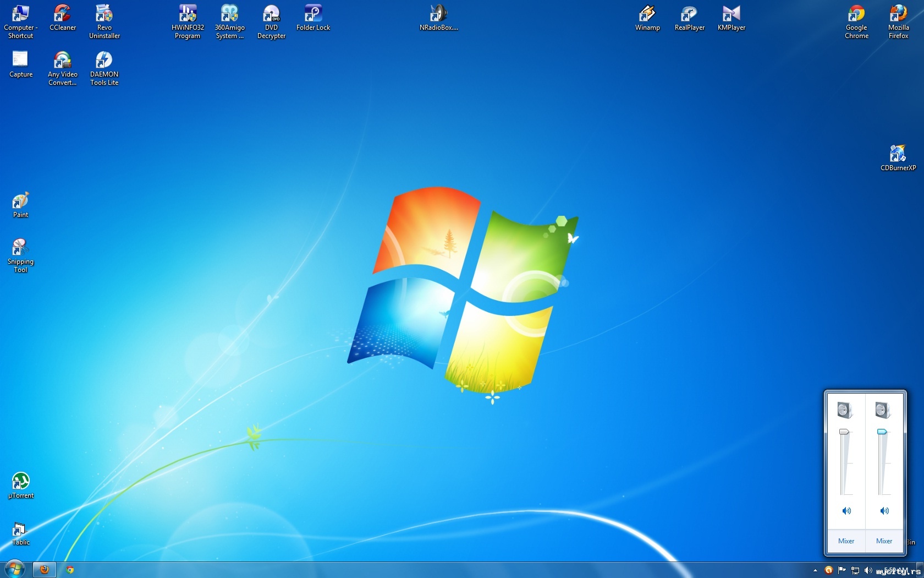Mute the right volume channel speaker button
The height and width of the screenshot is (578, 924).
(x=884, y=511)
